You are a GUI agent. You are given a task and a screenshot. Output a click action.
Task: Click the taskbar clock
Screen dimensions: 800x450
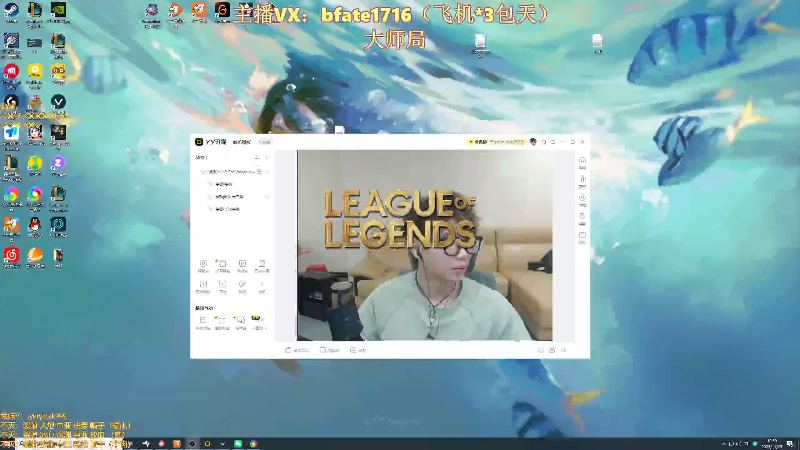(x=772, y=443)
